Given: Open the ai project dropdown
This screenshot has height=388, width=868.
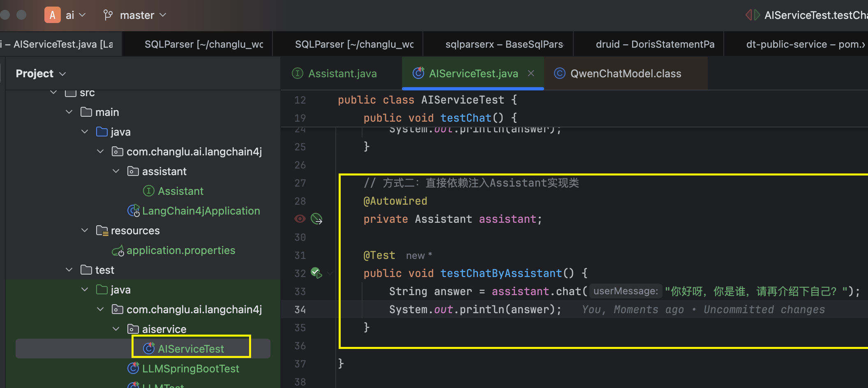Looking at the screenshot, I should point(76,15).
